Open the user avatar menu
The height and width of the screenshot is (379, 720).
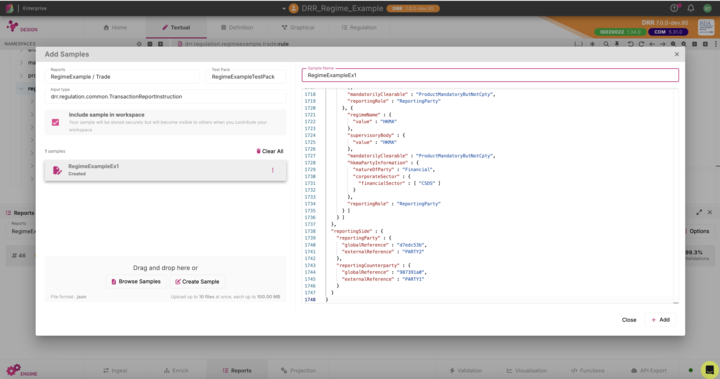[708, 8]
